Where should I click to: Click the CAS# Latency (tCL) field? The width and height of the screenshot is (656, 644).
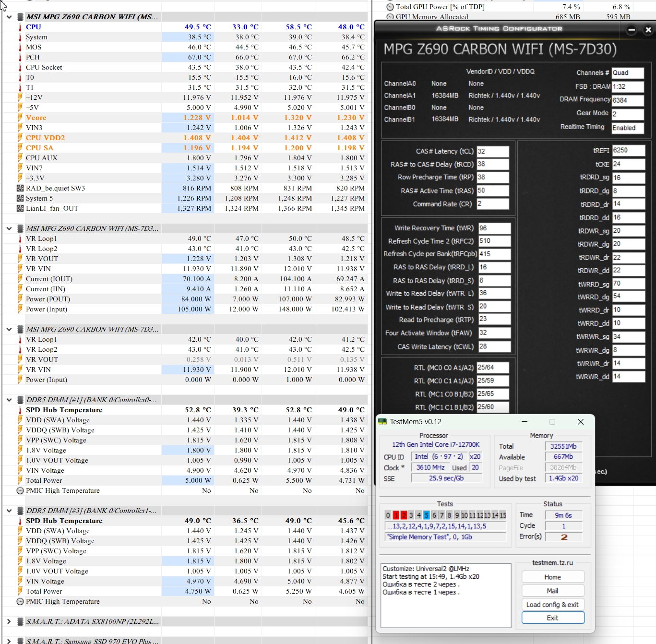[x=493, y=151]
